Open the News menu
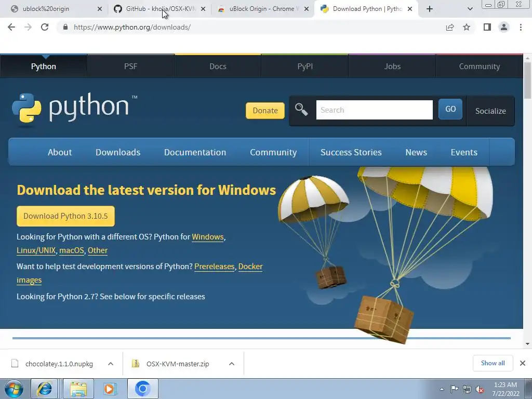The height and width of the screenshot is (399, 532). [x=416, y=152]
